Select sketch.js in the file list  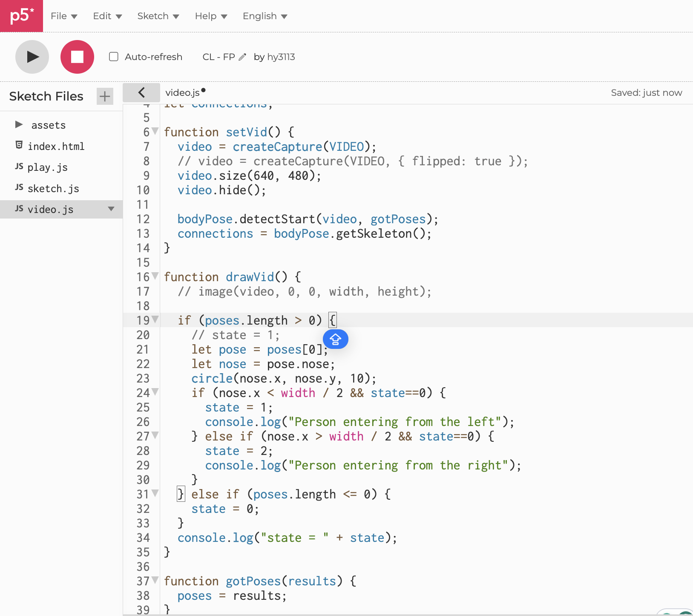pos(53,188)
